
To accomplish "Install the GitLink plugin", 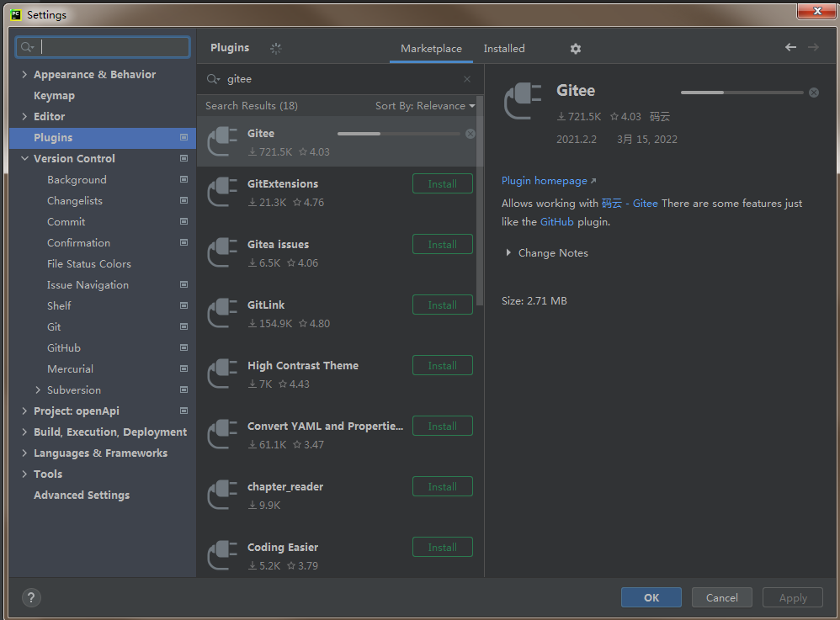I will (x=443, y=305).
